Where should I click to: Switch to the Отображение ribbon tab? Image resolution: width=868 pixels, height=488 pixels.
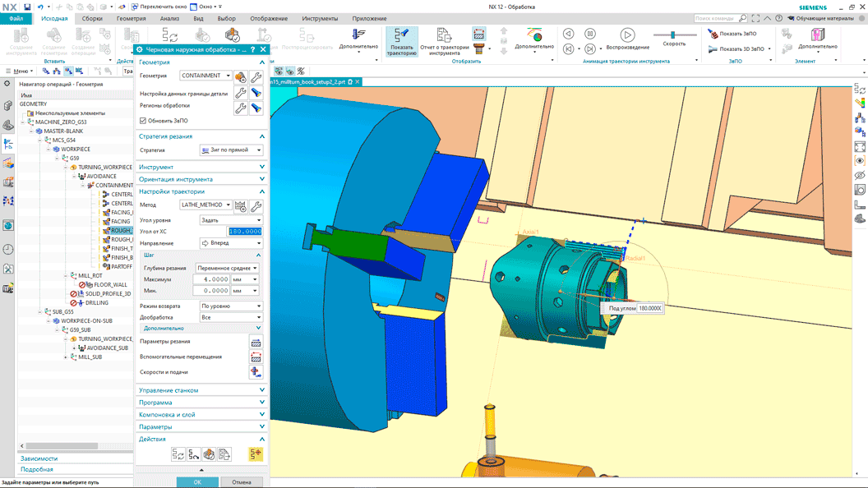point(269,18)
